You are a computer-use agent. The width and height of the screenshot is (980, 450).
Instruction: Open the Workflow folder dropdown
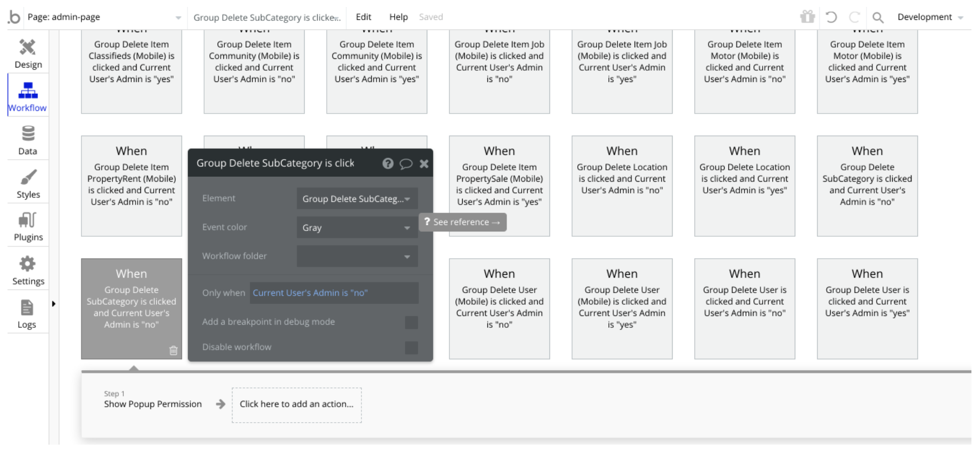(357, 257)
